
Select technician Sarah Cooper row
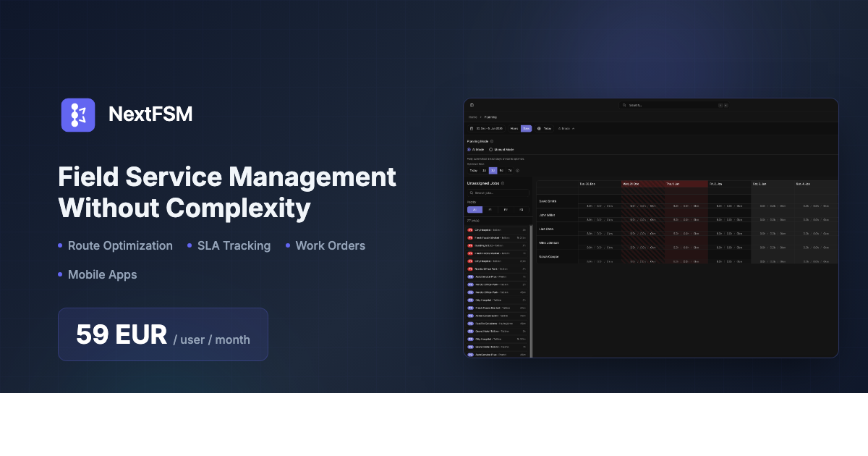coord(687,256)
